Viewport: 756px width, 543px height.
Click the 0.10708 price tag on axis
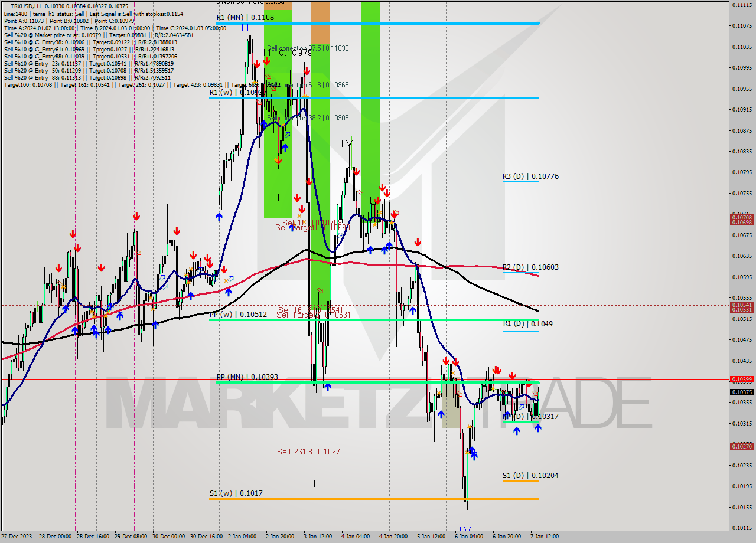[741, 217]
